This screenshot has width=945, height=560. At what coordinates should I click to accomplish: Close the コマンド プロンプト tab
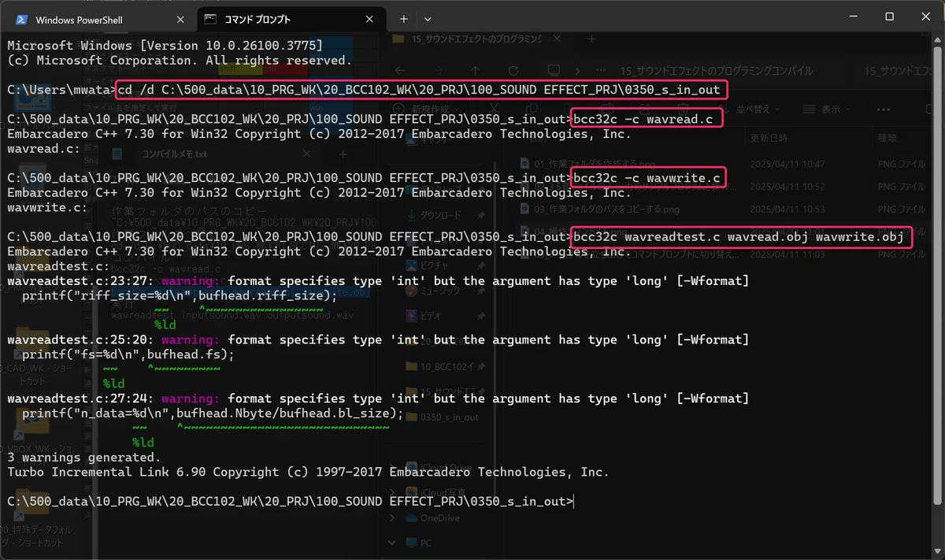(371, 19)
